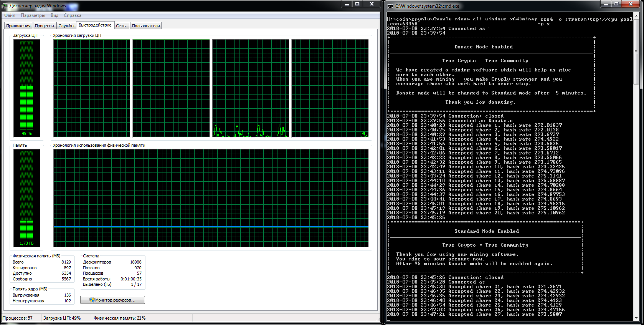This screenshot has width=644, height=325.
Task: Click the Невыгружаемая value 102
Action: click(x=68, y=301)
